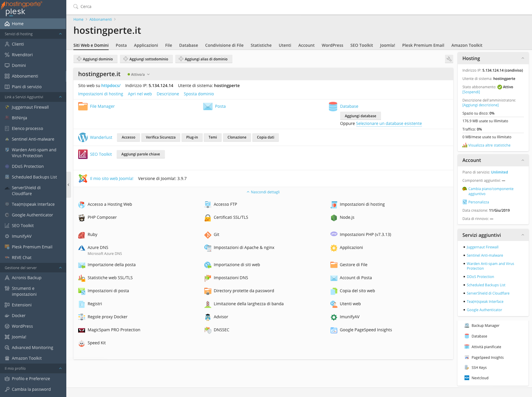Open the PHP Composer icon
The image size is (532, 397).
81,218
